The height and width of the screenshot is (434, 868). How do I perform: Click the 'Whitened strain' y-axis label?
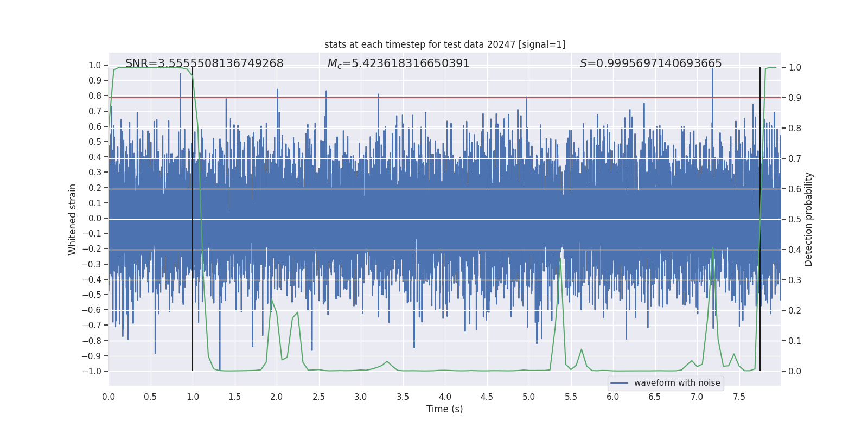73,219
